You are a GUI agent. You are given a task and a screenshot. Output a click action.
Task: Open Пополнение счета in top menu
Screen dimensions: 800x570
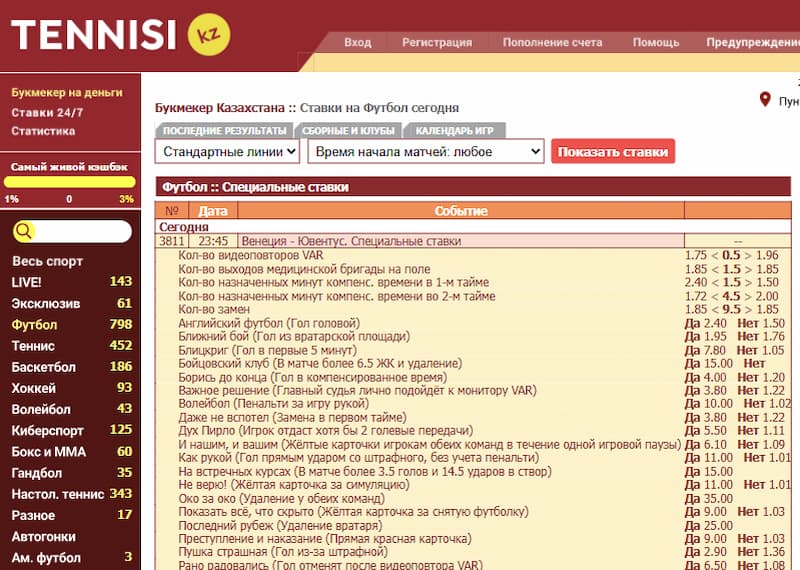(552, 42)
